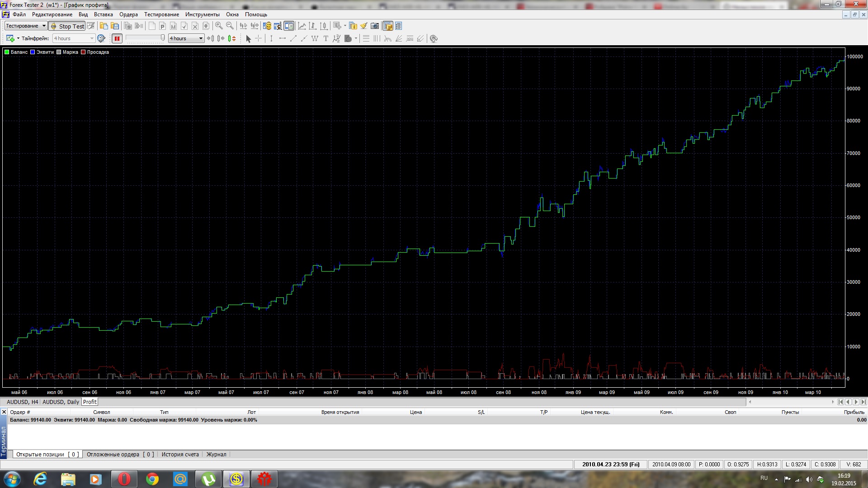Open the Тестирование mode dropdown
Screen dimensions: 868x488
point(26,26)
